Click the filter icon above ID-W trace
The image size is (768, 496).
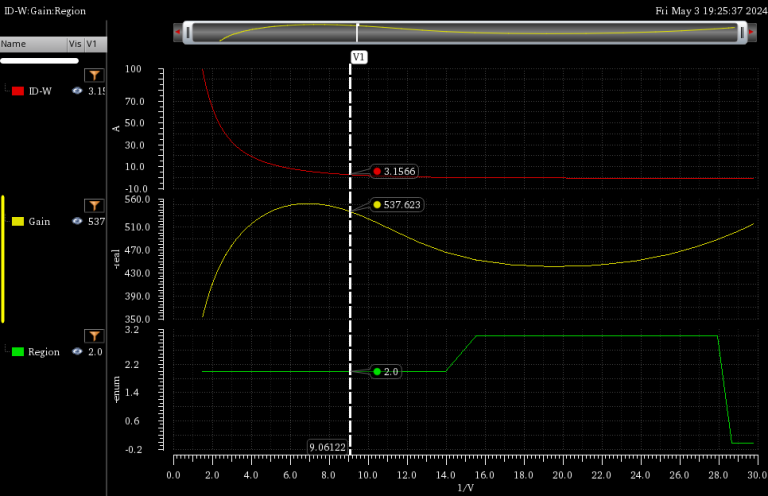93,75
